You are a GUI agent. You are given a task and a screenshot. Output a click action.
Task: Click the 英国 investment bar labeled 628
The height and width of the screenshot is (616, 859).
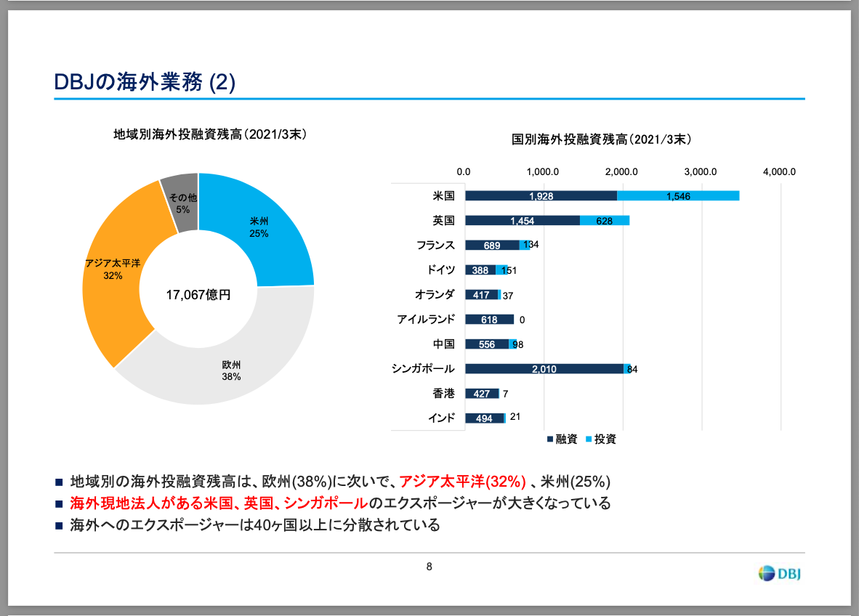tap(605, 221)
